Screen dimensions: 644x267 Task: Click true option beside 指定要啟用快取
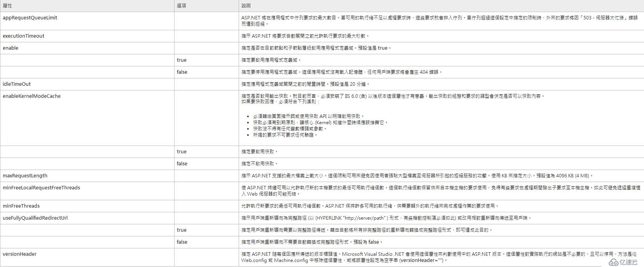pyautogui.click(x=182, y=152)
